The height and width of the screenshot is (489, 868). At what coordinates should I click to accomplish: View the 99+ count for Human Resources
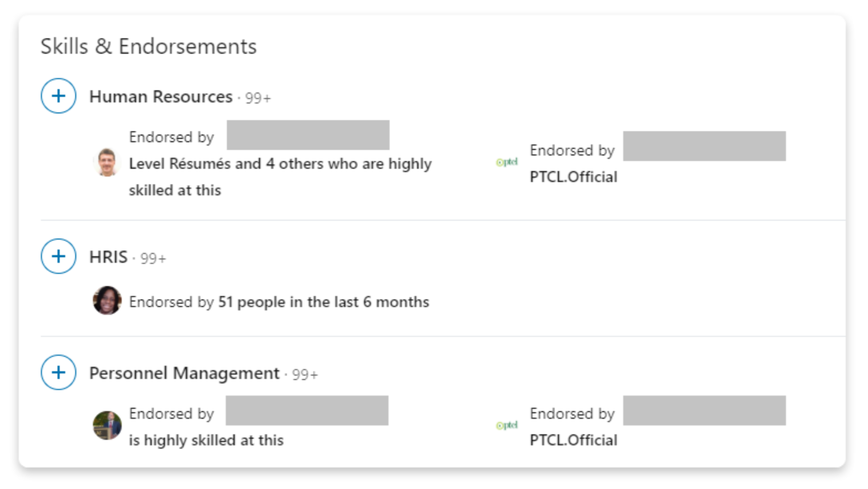coord(258,98)
